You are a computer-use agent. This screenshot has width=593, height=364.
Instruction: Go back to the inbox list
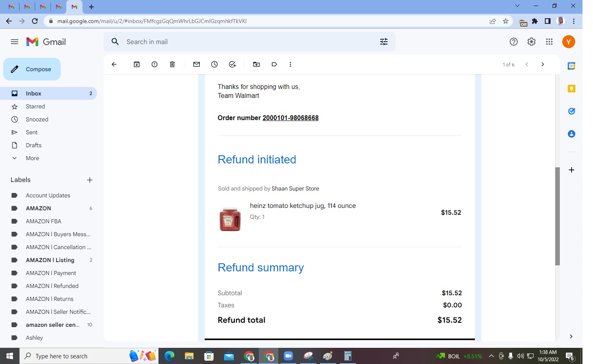pyautogui.click(x=114, y=64)
